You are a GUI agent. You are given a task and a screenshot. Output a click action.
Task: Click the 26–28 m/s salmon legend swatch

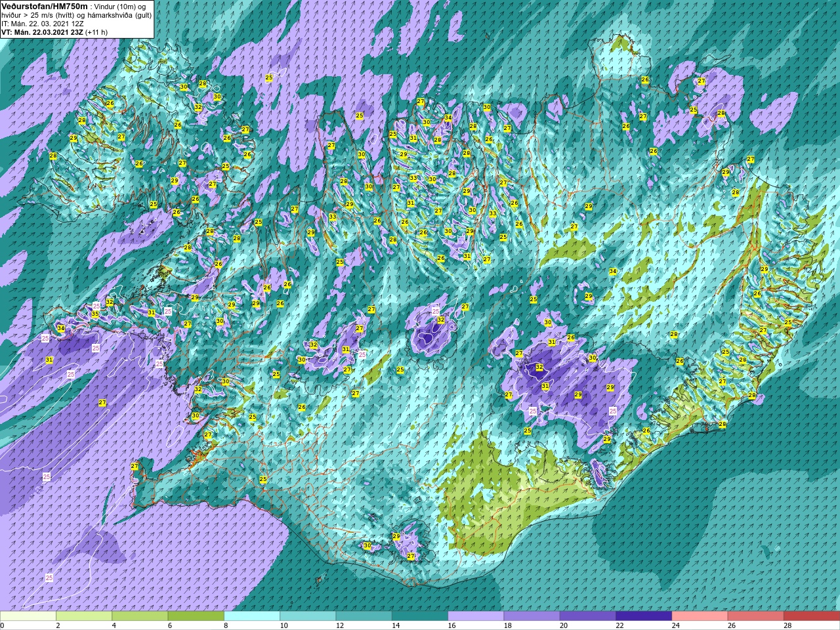point(755,616)
